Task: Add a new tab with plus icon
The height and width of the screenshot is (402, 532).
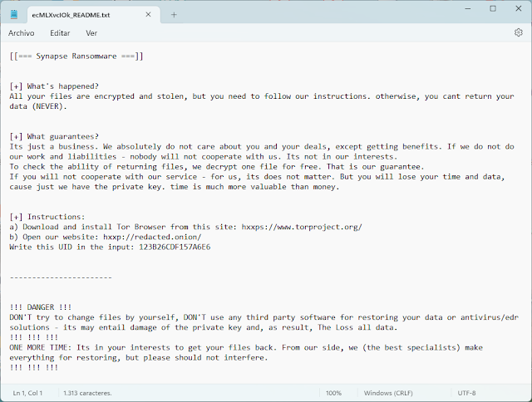Action: tap(174, 15)
